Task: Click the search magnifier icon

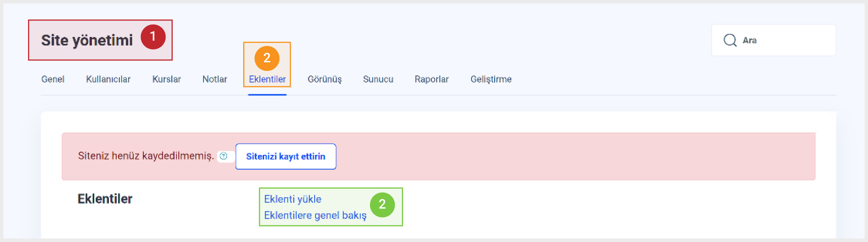Action: tap(730, 40)
